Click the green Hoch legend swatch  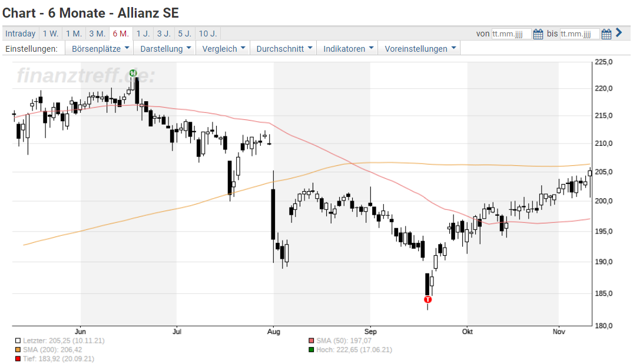coord(311,349)
